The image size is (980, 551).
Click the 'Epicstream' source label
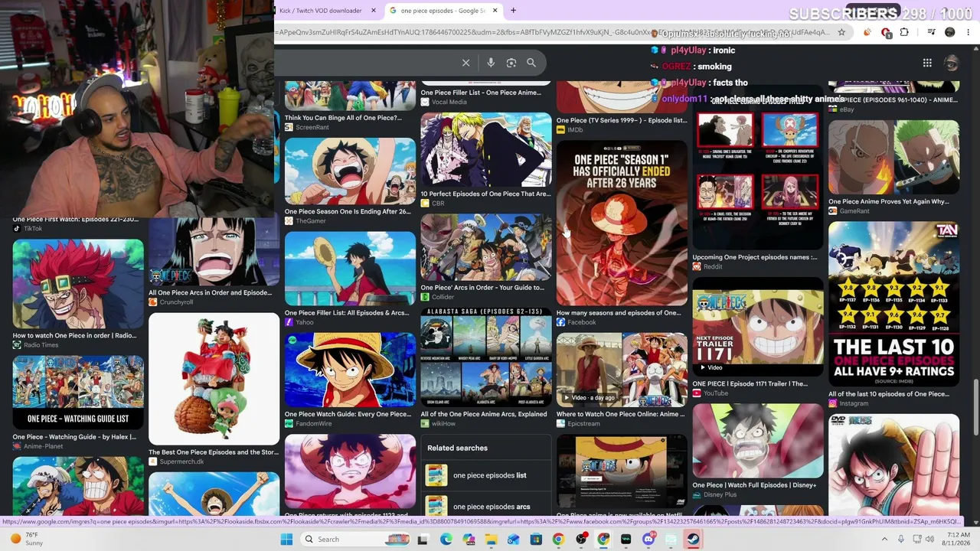(x=583, y=424)
